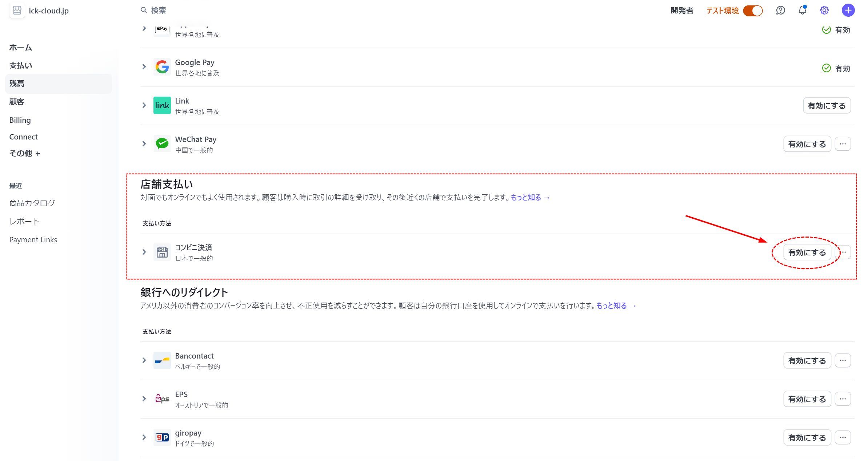
Task: Click the Link logo icon
Action: 162,105
